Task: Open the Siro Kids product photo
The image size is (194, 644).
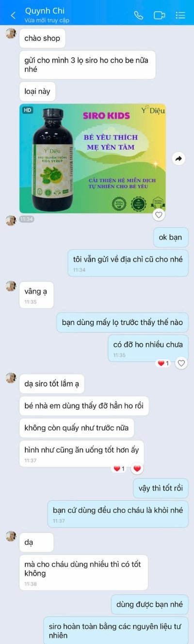Action: pos(93,158)
